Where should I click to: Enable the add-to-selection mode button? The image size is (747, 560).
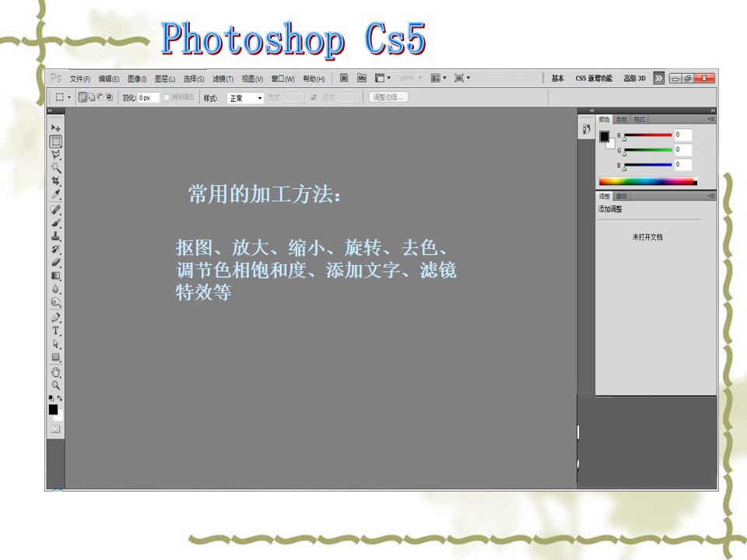(x=91, y=97)
